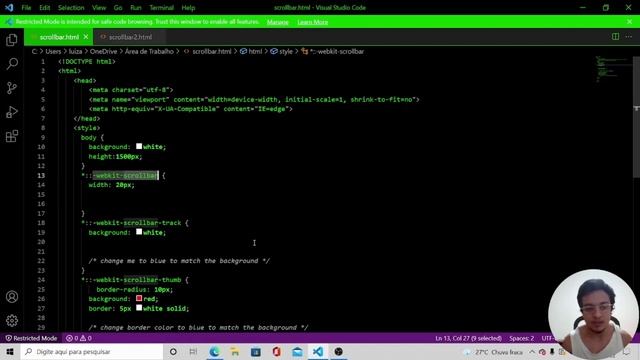Switch to the scrollbar.html tab

(59, 37)
